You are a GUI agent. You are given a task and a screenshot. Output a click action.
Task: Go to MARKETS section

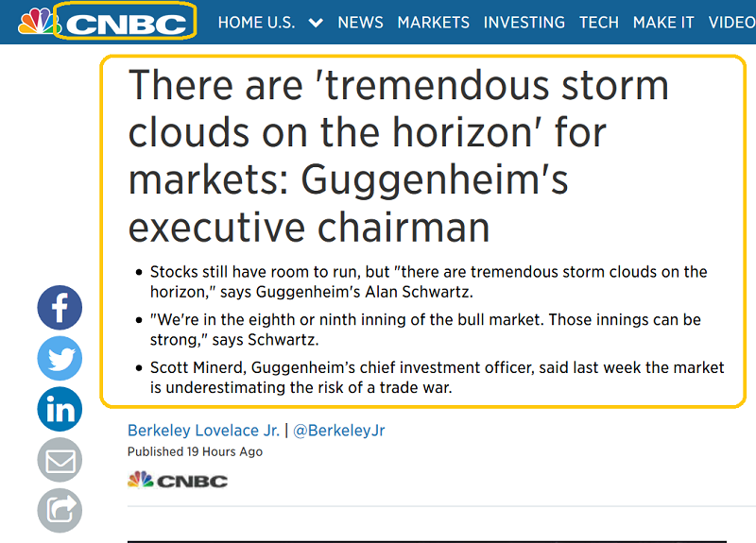click(433, 23)
